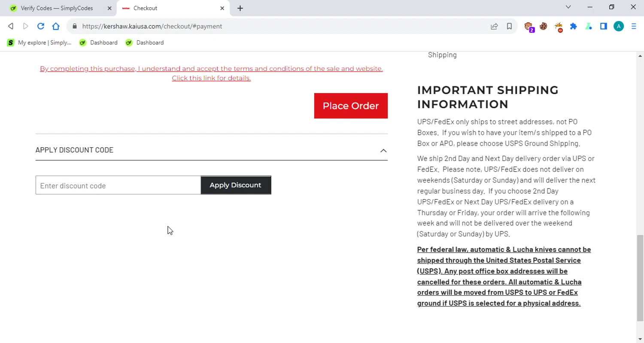Click the Per federal law bold paragraph
This screenshot has width=644, height=343.
pyautogui.click(x=504, y=276)
